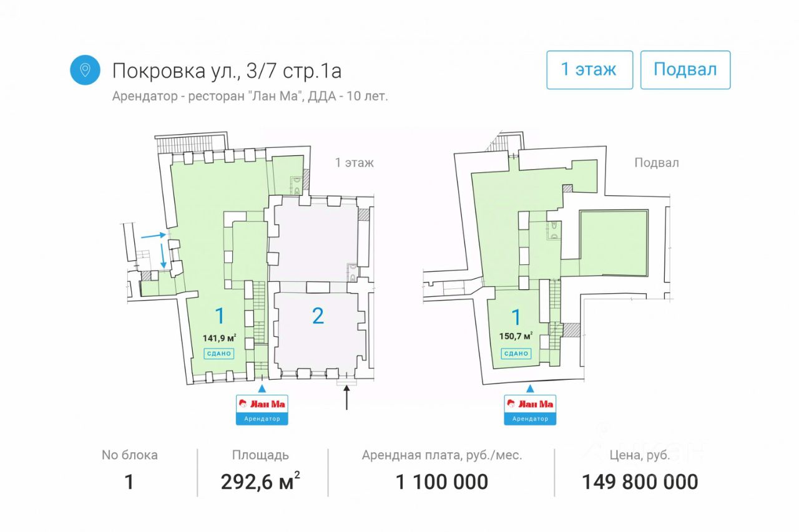Image resolution: width=799 pixels, height=532 pixels.
Task: Switch to the 1 этаж tab
Action: point(590,70)
